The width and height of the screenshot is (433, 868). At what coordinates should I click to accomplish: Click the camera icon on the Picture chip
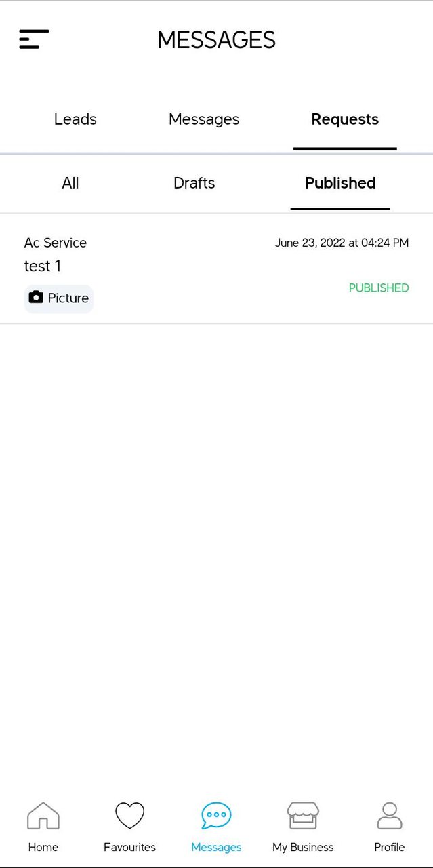(x=36, y=298)
